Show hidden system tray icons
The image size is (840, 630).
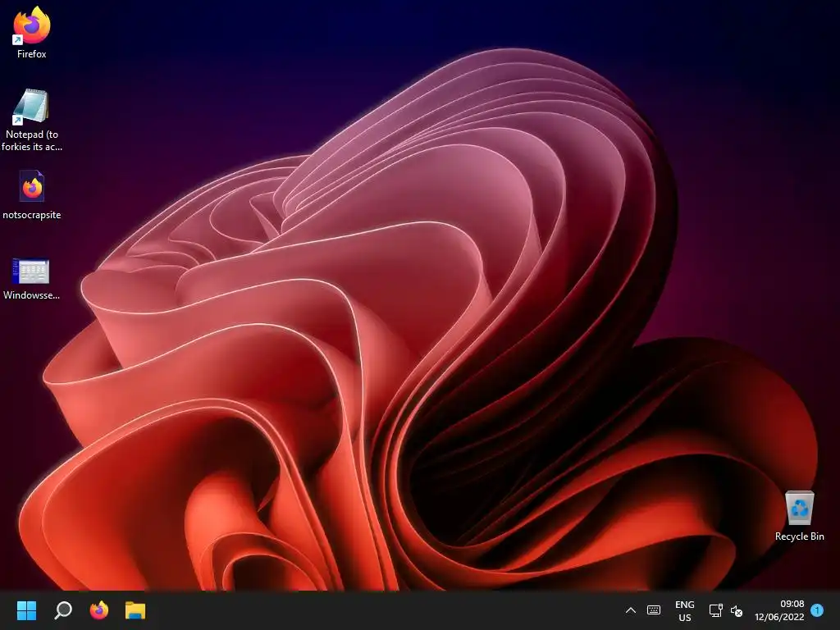tap(631, 610)
